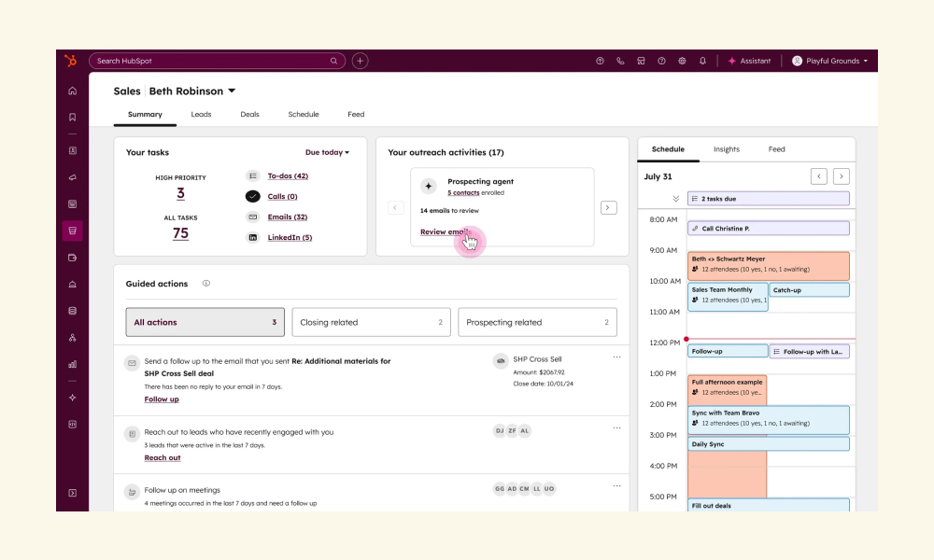
Task: Switch to the main Feed tab
Action: [x=356, y=114]
